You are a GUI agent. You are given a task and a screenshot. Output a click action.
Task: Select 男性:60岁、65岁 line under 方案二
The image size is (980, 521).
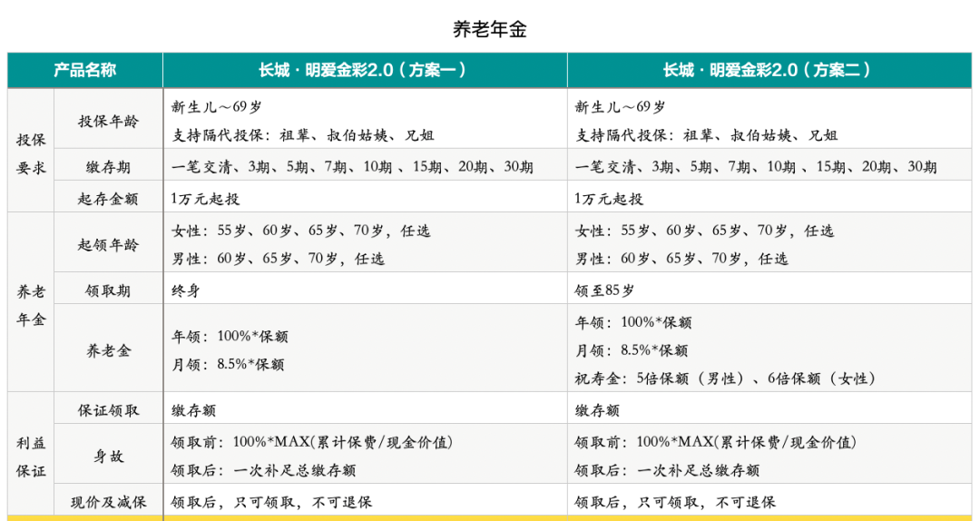pyautogui.click(x=681, y=259)
